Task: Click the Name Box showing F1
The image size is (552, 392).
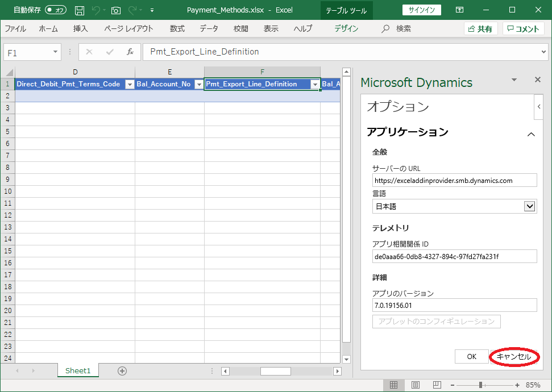Action: tap(28, 52)
